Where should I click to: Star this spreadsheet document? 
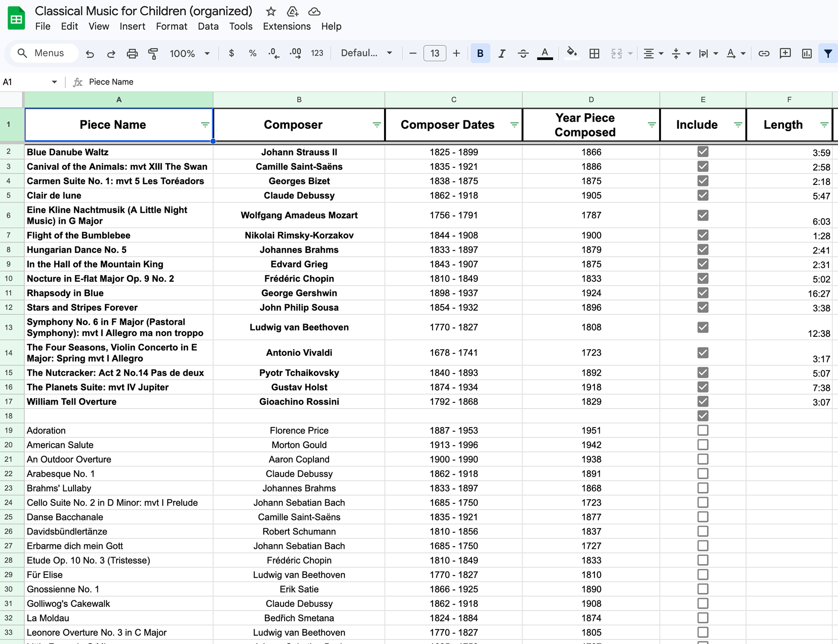tap(271, 11)
